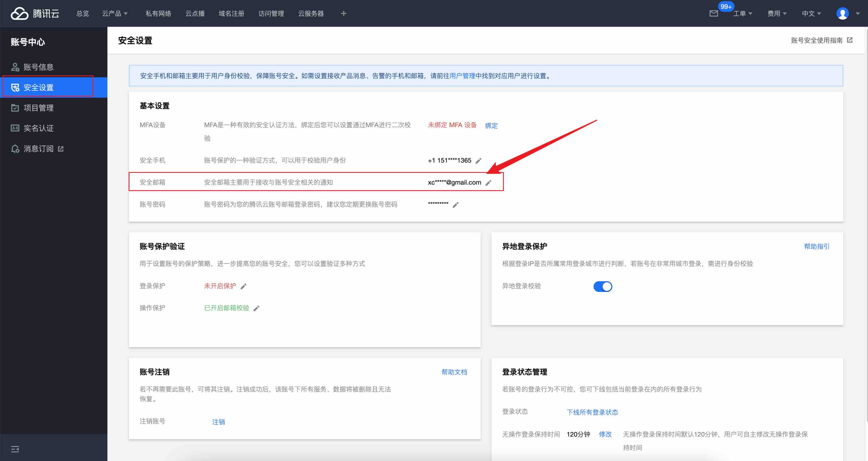The width and height of the screenshot is (868, 461).
Task: Toggle the 异地登录校验 switch
Action: click(x=602, y=286)
